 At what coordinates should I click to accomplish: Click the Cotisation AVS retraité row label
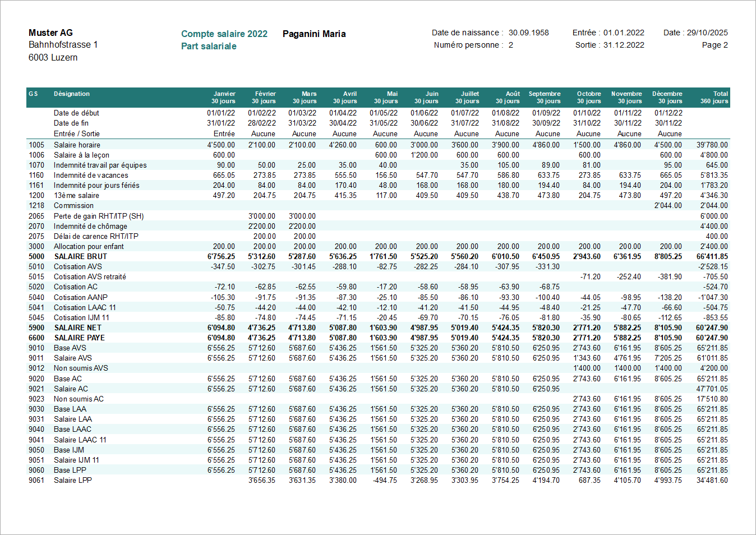[90, 276]
